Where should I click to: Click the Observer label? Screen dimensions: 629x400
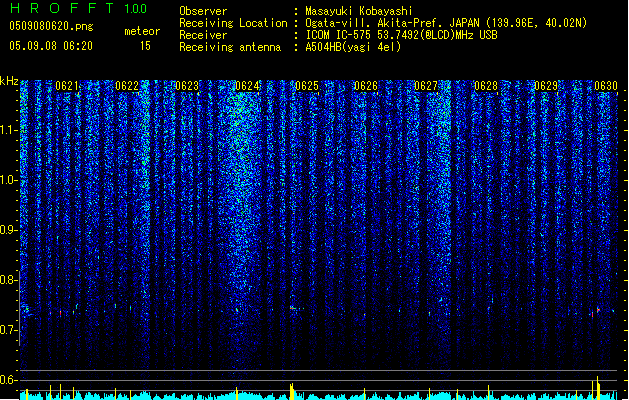point(203,11)
